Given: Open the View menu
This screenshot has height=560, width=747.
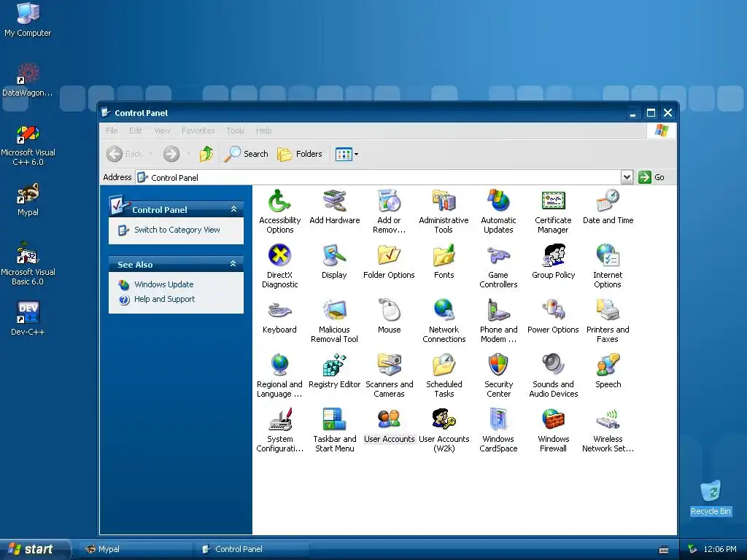Looking at the screenshot, I should [x=162, y=131].
